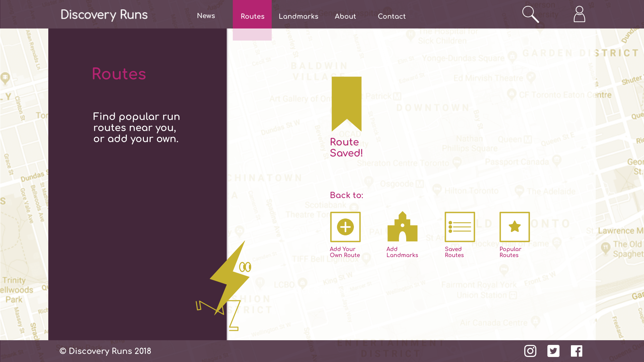Open the search magnifier icon
The height and width of the screenshot is (362, 644).
[531, 14]
